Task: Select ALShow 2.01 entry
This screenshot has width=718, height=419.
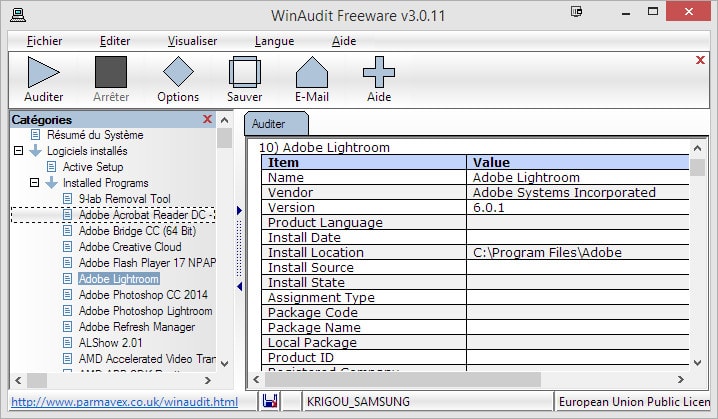Action: 110,343
